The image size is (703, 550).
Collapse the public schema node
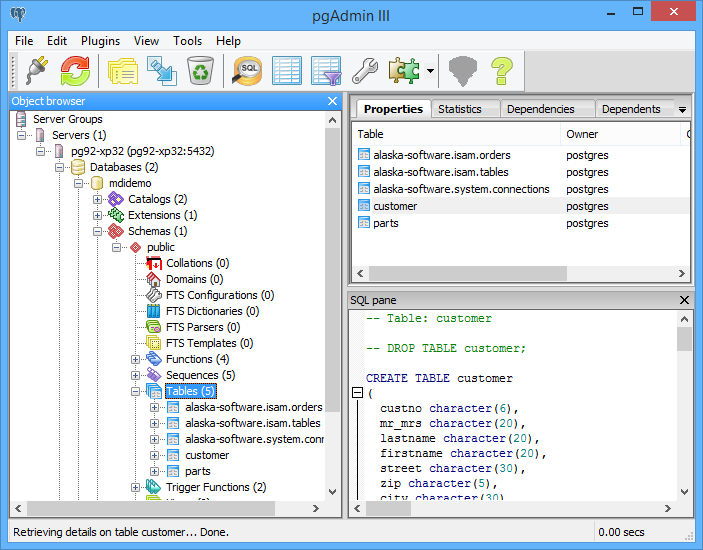(117, 247)
